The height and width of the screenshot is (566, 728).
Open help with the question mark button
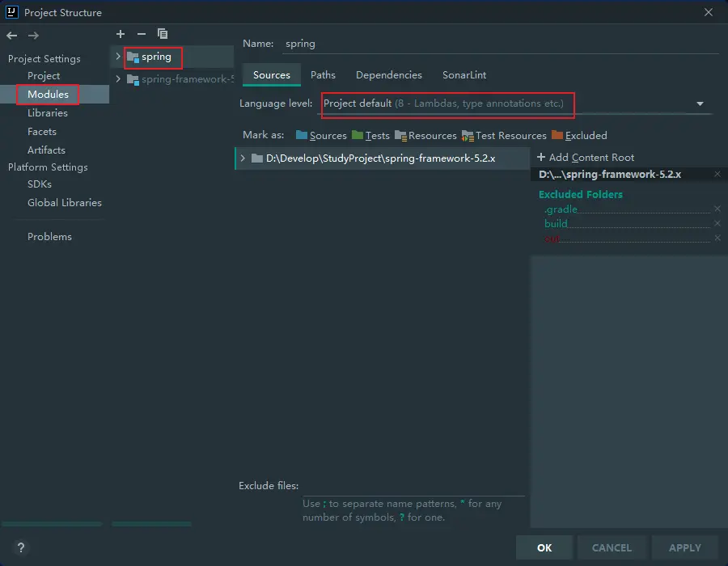[x=21, y=547]
